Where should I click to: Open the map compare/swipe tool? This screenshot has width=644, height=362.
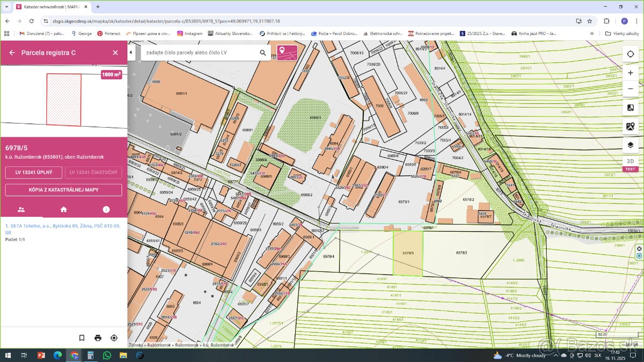[631, 108]
